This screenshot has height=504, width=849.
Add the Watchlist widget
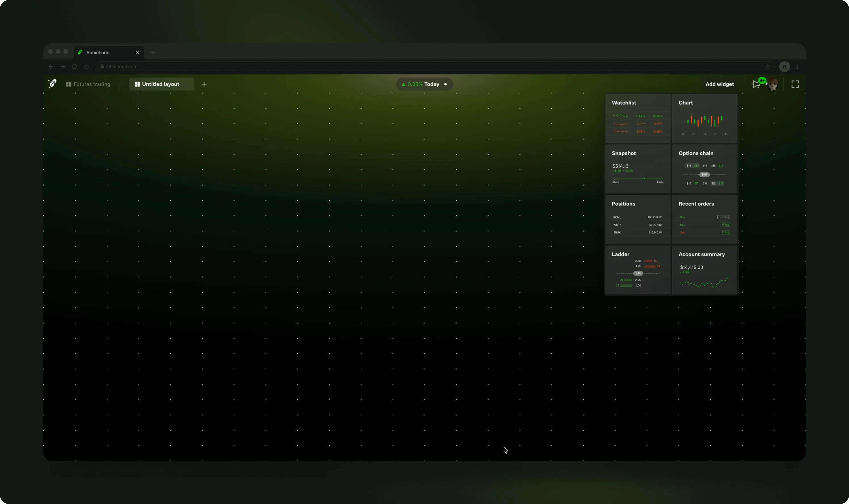(638, 118)
